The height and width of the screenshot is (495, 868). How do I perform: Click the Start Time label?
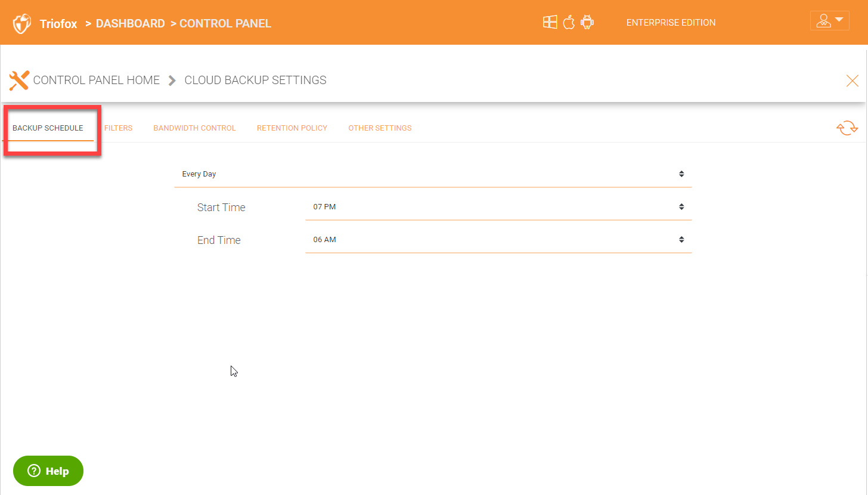221,208
